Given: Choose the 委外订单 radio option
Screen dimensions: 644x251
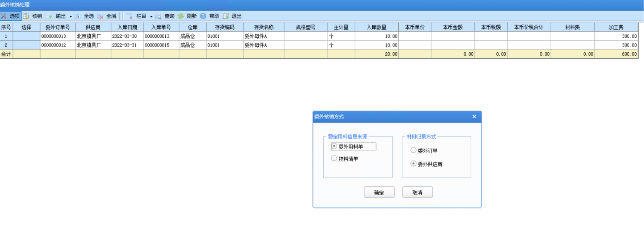Looking at the screenshot, I should [x=413, y=150].
